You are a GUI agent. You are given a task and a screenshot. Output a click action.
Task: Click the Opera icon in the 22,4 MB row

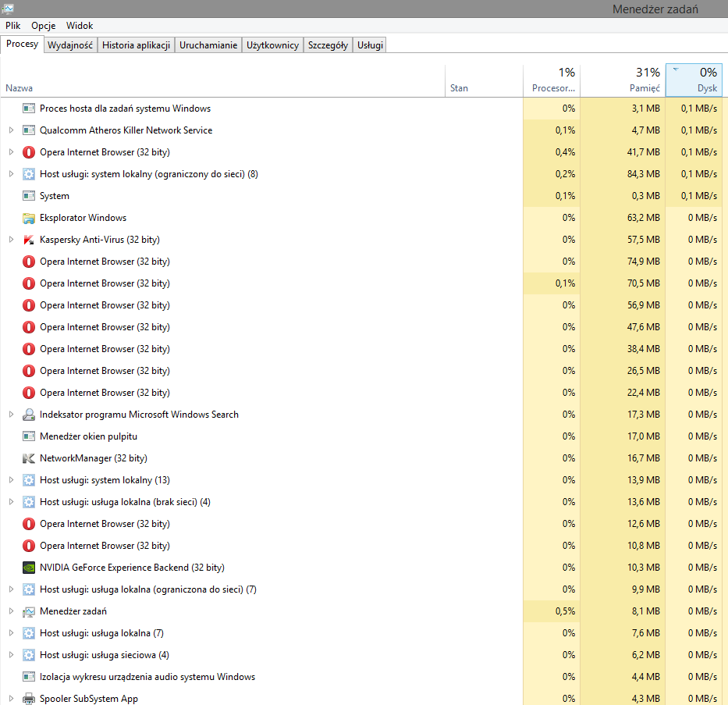(29, 393)
